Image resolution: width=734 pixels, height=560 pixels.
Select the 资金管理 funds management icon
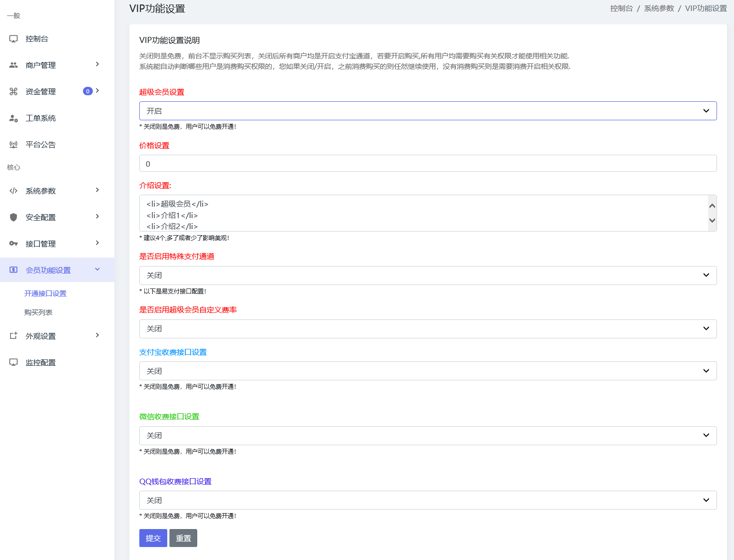coord(13,91)
